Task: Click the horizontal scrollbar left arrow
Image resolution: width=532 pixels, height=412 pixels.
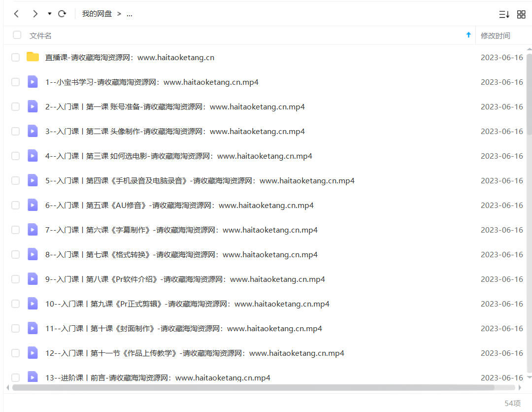Action: (x=8, y=387)
